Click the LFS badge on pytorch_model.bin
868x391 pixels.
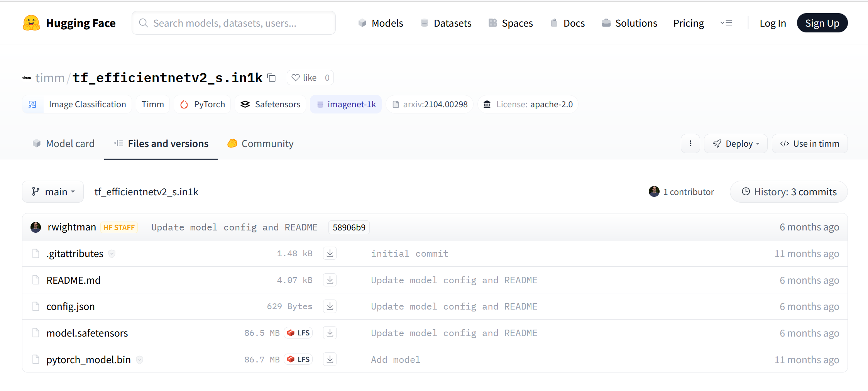click(x=298, y=359)
